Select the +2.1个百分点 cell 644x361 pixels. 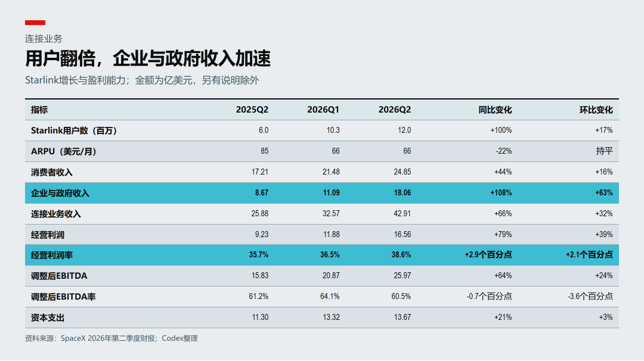pyautogui.click(x=589, y=255)
